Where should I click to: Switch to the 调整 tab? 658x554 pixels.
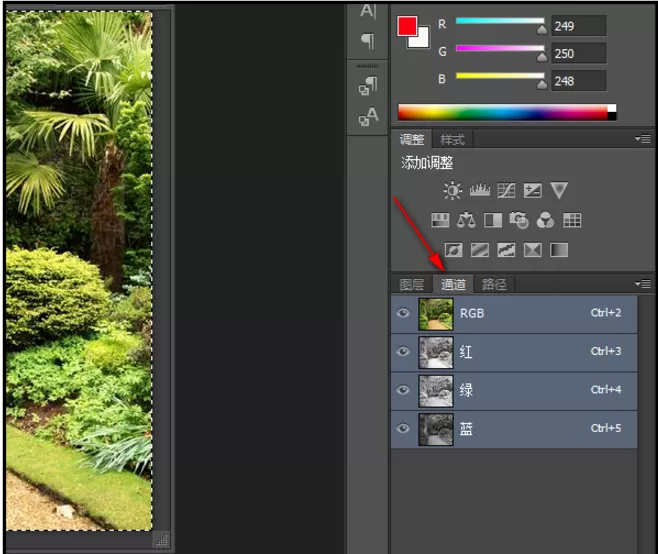(412, 139)
